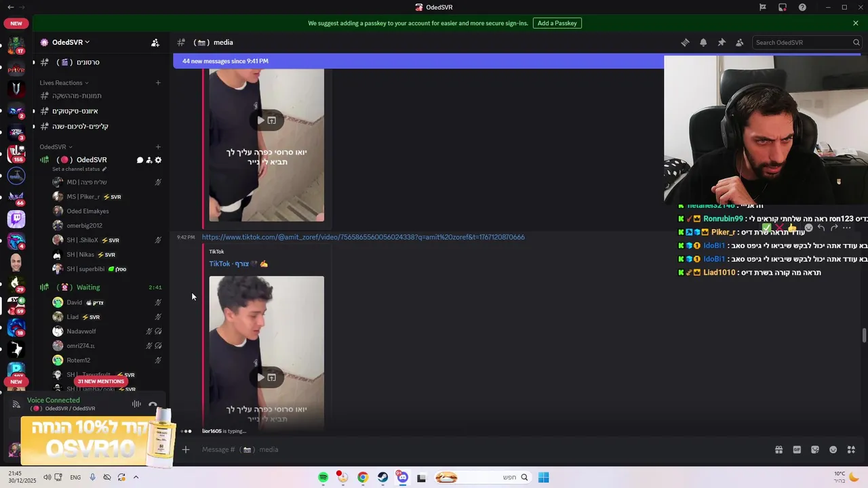
Task: Open the taskbar volume icon
Action: point(47,477)
